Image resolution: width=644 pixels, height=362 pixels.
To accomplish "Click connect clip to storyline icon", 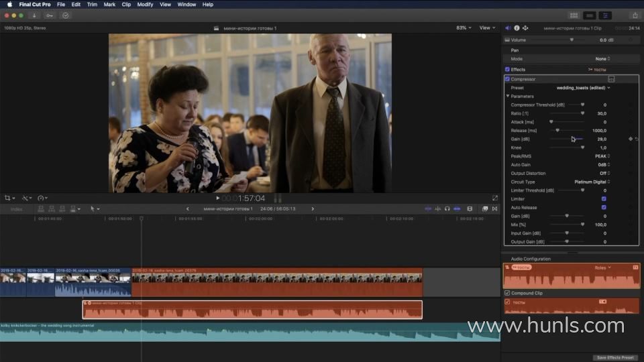I will tap(41, 209).
